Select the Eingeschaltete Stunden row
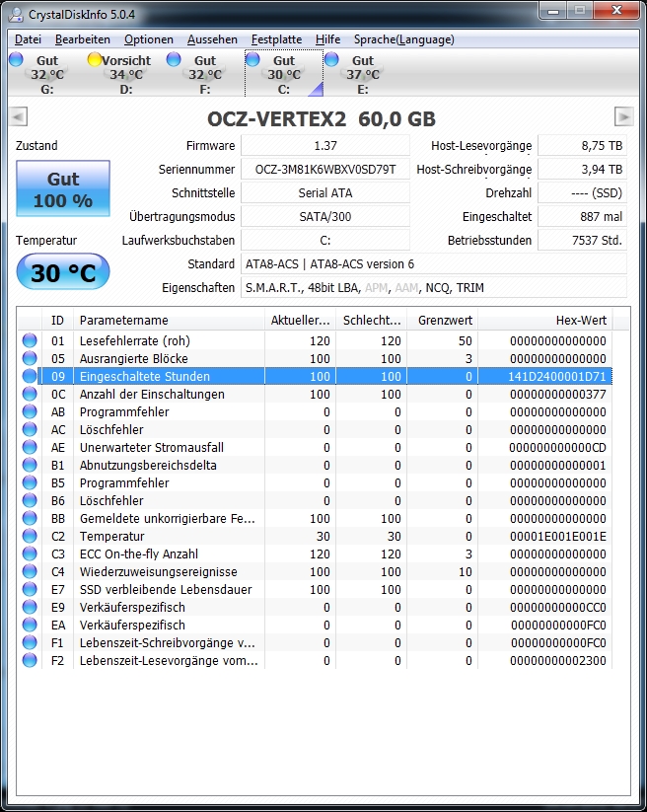 [316, 377]
